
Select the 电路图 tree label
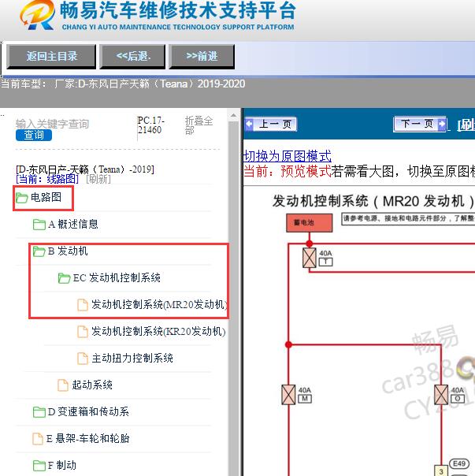(x=46, y=197)
